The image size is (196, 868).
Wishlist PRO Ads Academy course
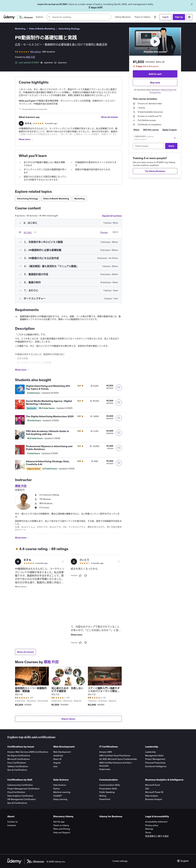[119, 433]
